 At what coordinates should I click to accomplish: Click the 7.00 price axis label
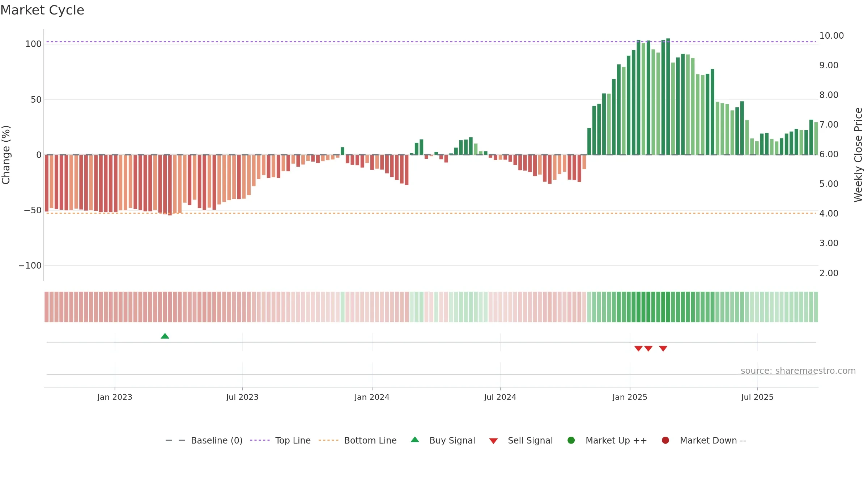(x=829, y=125)
